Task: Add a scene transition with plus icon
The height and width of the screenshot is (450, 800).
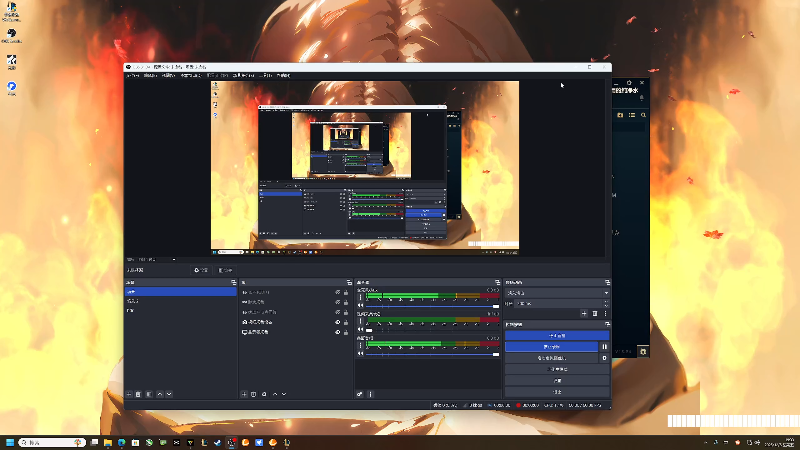Action: click(584, 313)
